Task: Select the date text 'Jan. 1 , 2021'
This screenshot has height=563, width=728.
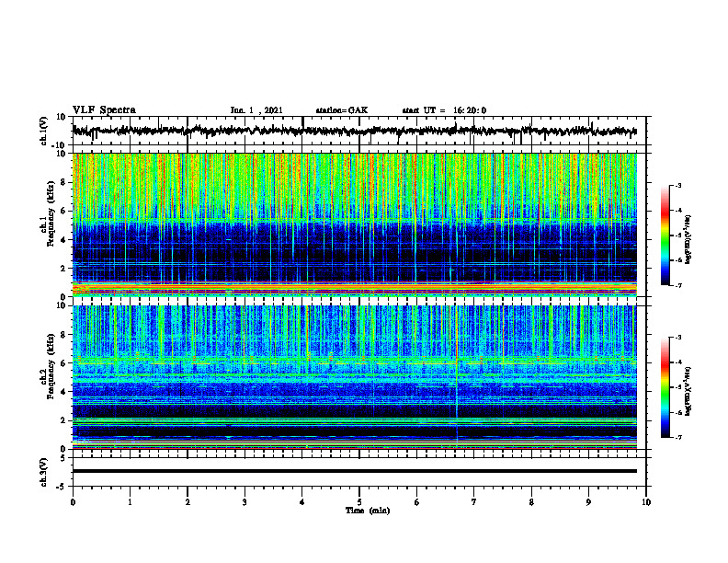Action: (x=256, y=110)
